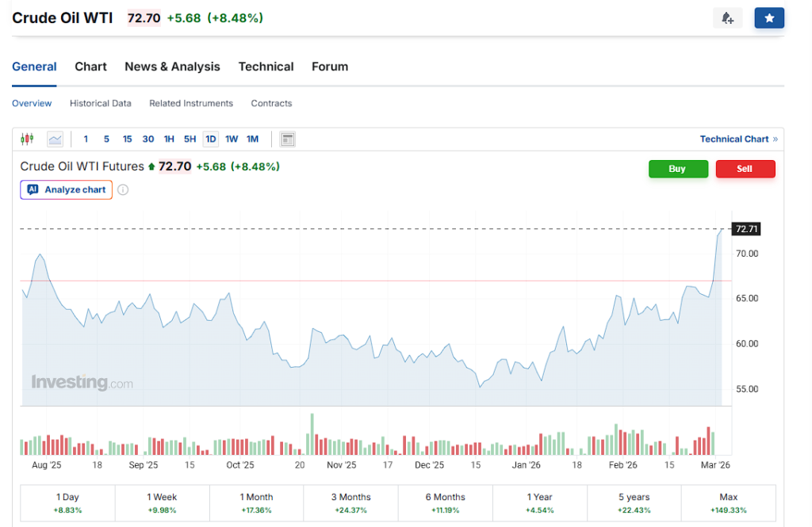Open the AI Analyze chart feature

pos(66,189)
